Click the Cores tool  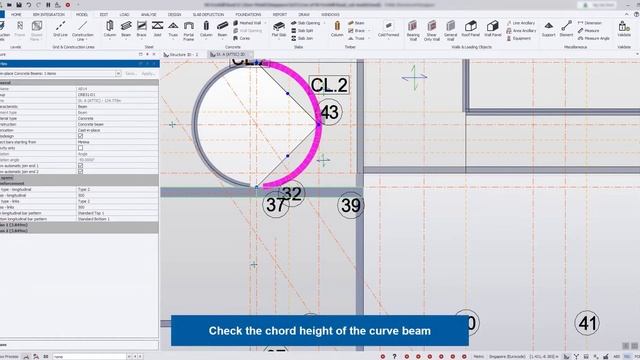pyautogui.click(x=242, y=38)
